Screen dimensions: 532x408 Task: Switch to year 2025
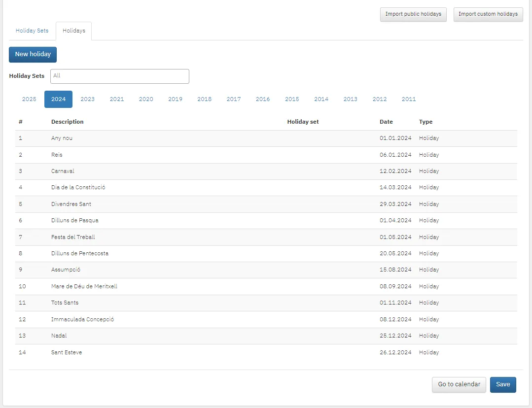tap(29, 99)
